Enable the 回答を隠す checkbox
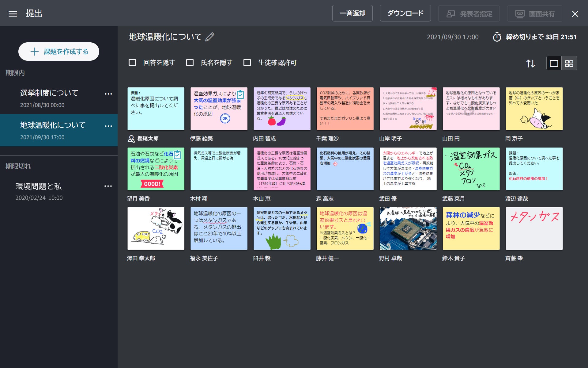The image size is (588, 368). (x=132, y=63)
